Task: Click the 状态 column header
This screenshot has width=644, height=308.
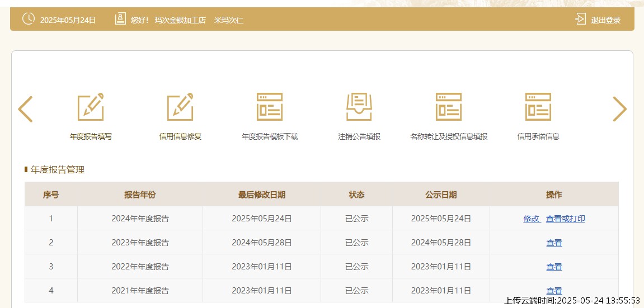Action: pos(356,195)
